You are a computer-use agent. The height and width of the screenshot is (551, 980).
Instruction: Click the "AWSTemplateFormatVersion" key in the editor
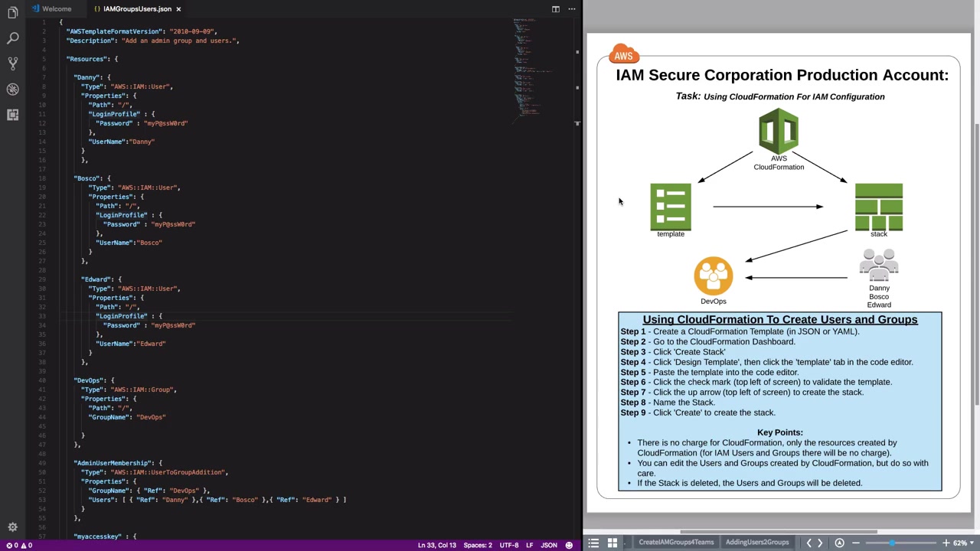pyautogui.click(x=115, y=31)
